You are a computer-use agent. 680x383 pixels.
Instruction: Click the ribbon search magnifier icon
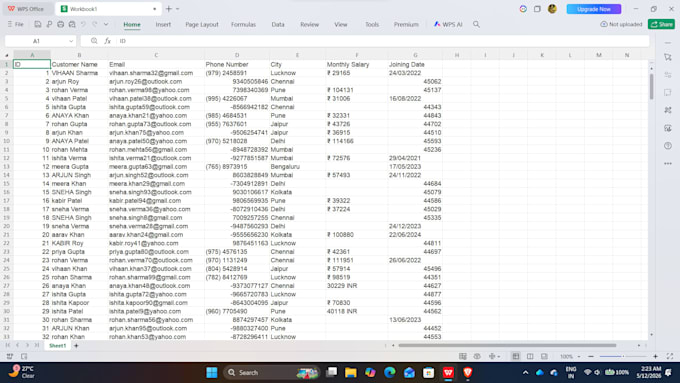click(x=476, y=24)
